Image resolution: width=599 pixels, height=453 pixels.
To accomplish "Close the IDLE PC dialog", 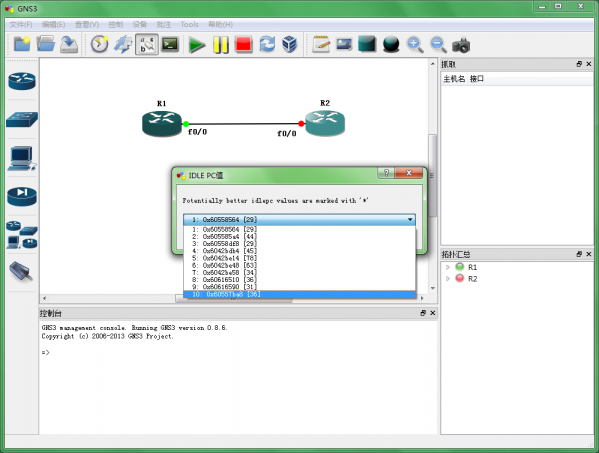I will click(408, 173).
